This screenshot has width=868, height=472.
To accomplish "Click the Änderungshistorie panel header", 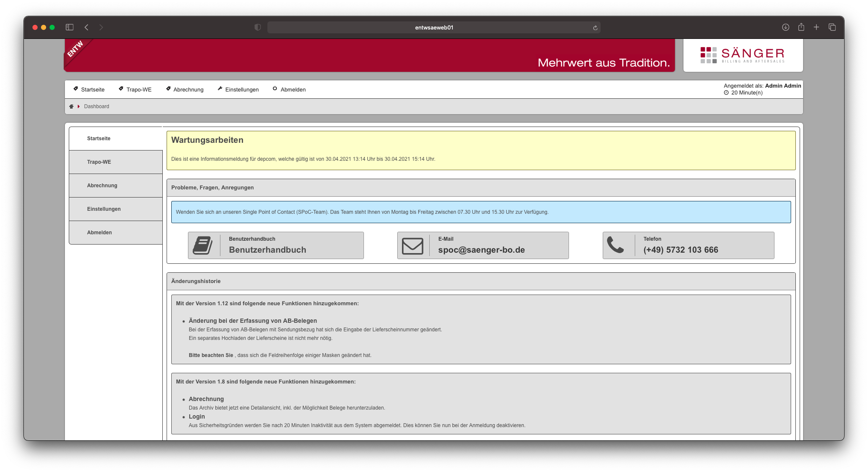I will point(481,281).
